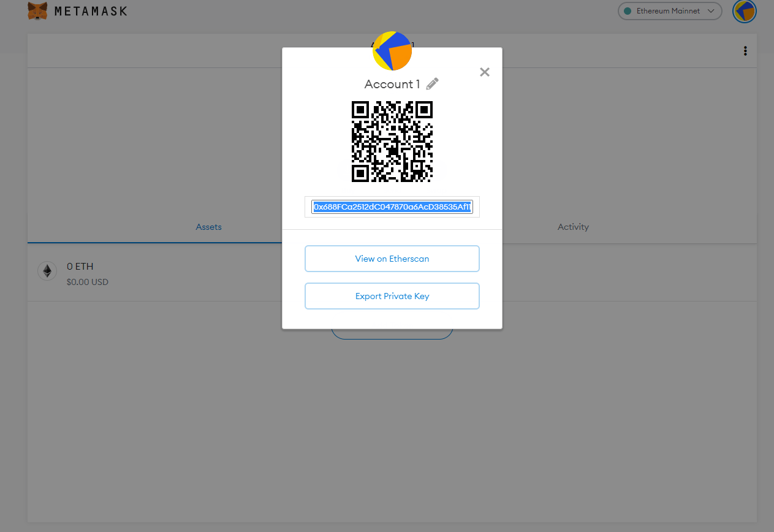Click the $0.00 USD balance text
This screenshot has width=774, height=532.
point(88,283)
